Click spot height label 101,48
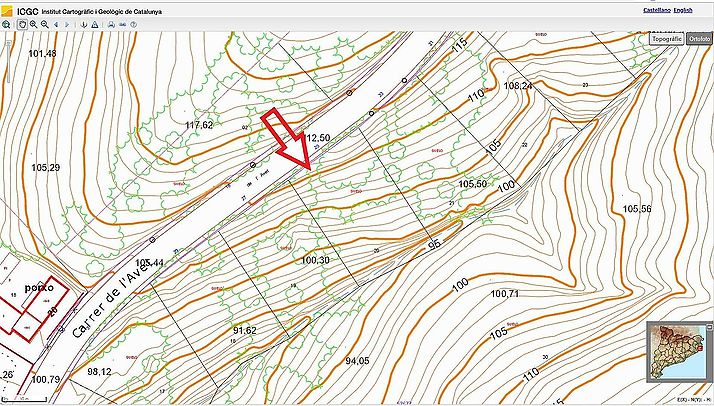Viewport: 714px width, 406px height. click(42, 54)
